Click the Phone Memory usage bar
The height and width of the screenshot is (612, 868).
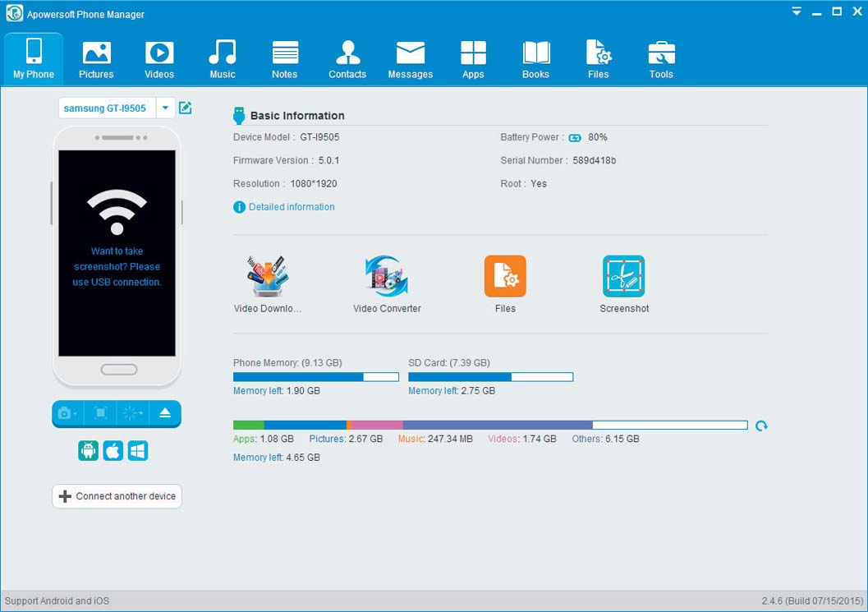click(316, 376)
